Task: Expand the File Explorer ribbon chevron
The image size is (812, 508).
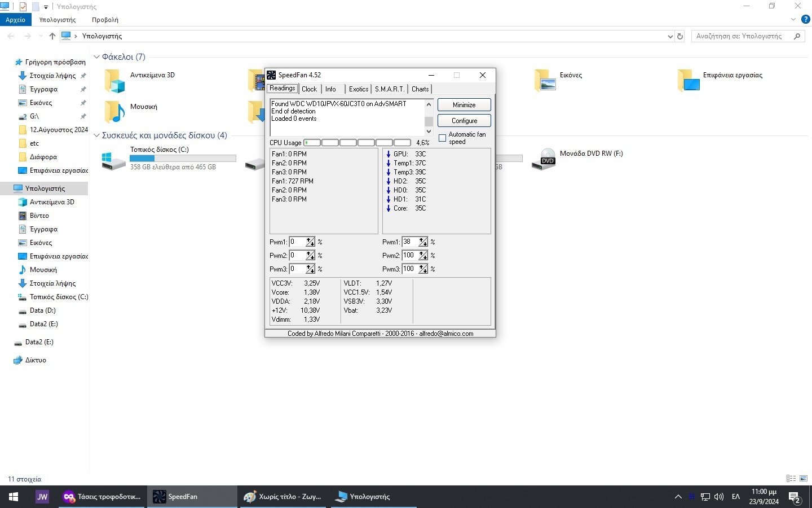Action: click(793, 19)
